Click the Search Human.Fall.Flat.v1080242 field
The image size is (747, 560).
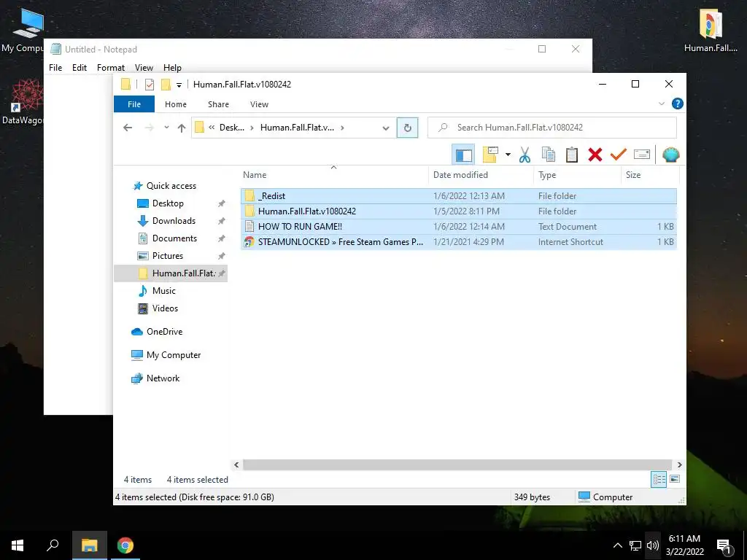[x=551, y=128]
